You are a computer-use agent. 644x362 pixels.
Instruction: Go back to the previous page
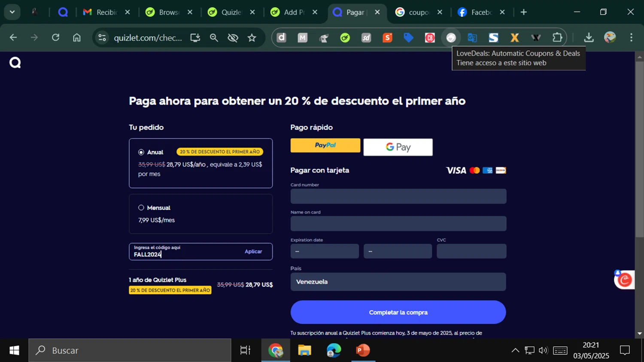[x=13, y=38]
